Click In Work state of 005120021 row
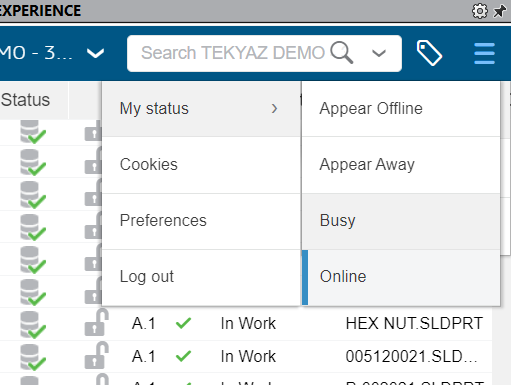The width and height of the screenshot is (511, 385). coord(248,356)
